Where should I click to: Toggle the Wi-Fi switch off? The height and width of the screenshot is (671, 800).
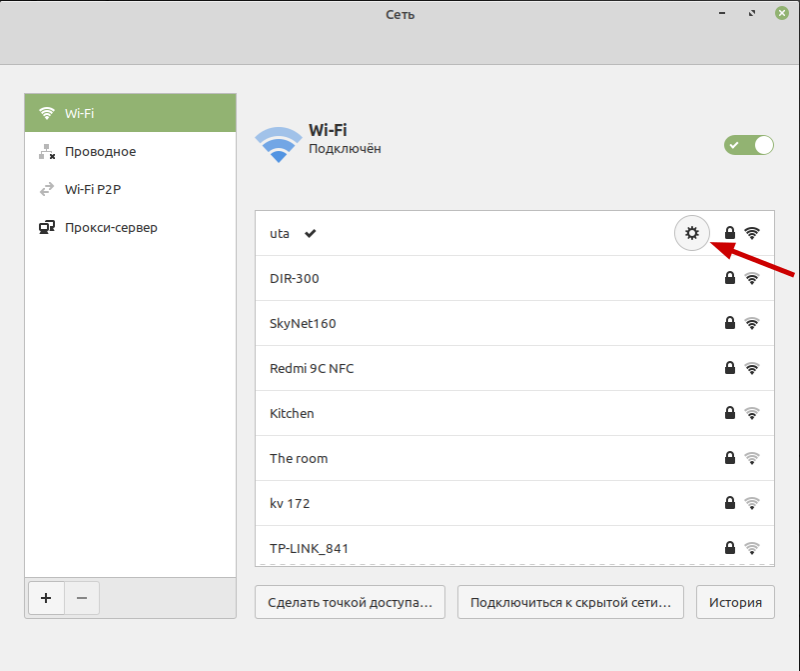coord(749,145)
